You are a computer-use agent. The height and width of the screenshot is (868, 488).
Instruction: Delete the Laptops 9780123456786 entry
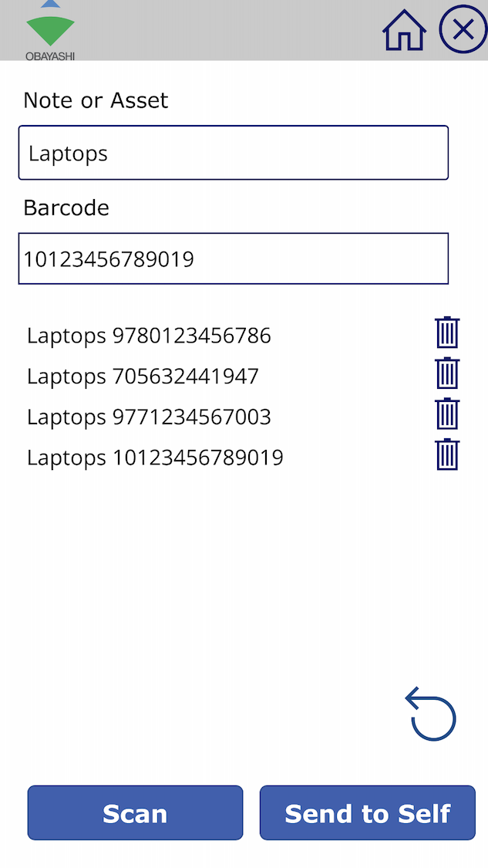coord(447,333)
